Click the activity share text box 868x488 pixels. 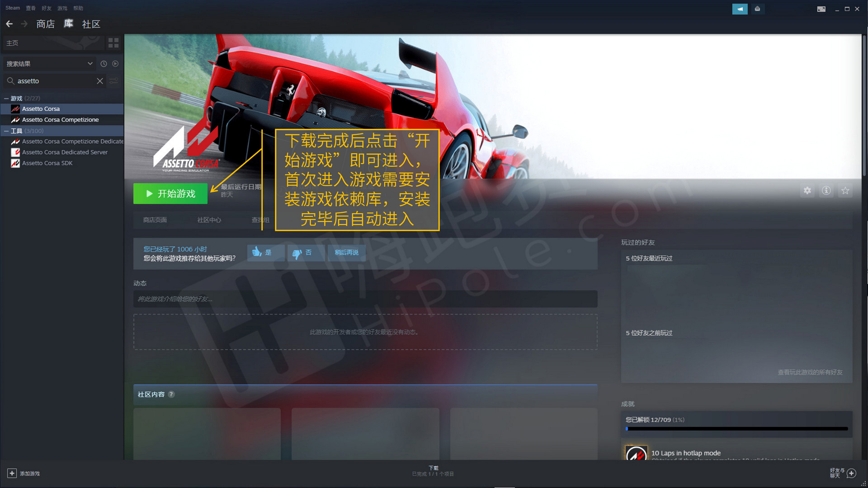365,299
